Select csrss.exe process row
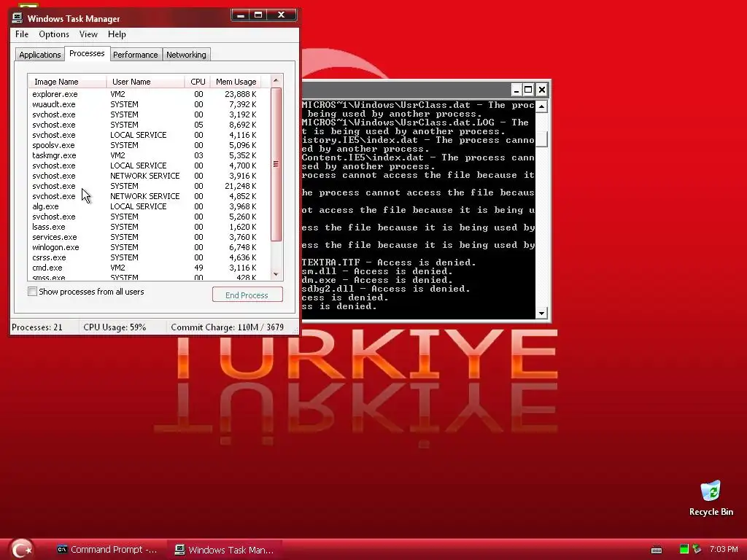The width and height of the screenshot is (747, 560). 145,257
